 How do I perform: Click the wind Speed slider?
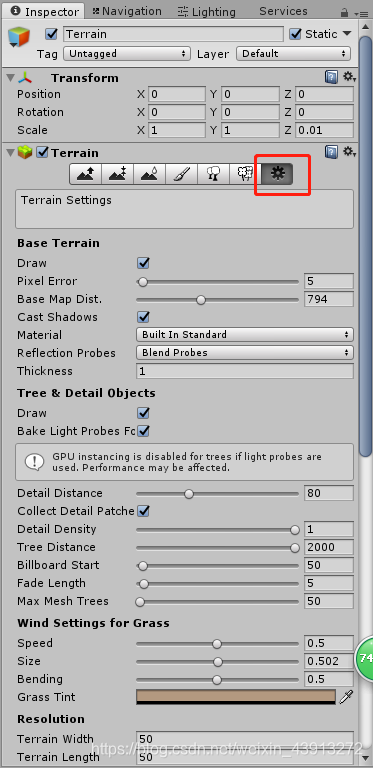217,644
